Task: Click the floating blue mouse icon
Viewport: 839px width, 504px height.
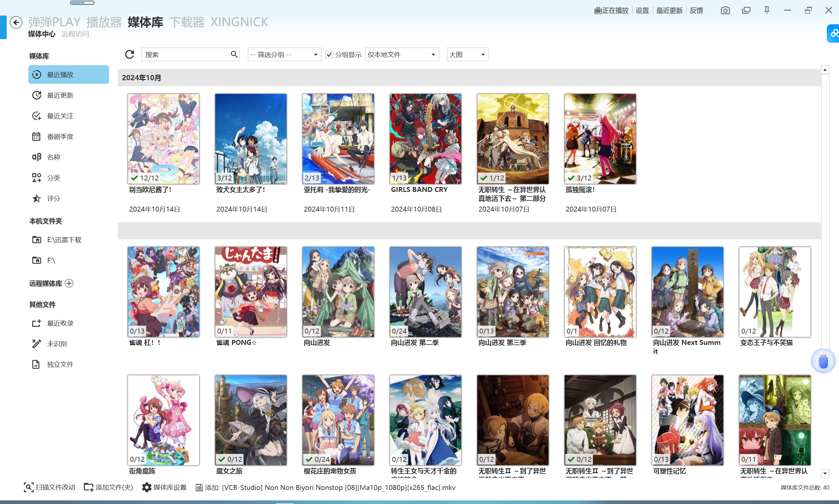Action: [x=823, y=361]
